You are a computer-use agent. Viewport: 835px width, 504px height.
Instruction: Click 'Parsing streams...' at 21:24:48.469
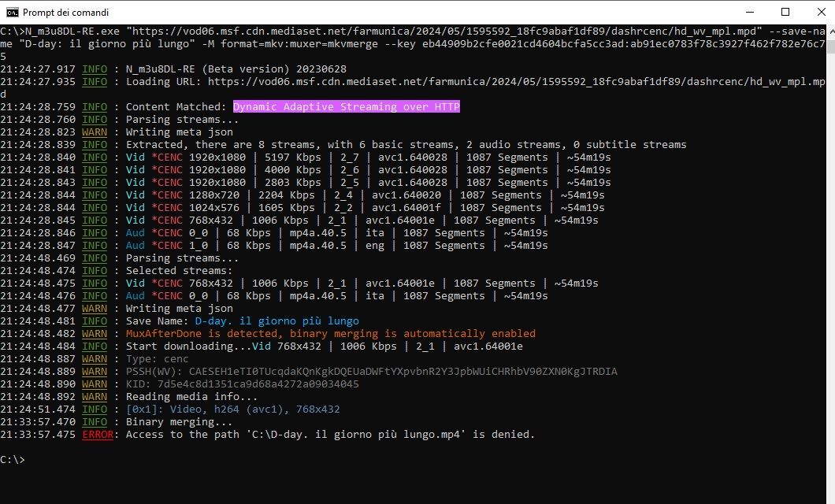click(x=182, y=258)
